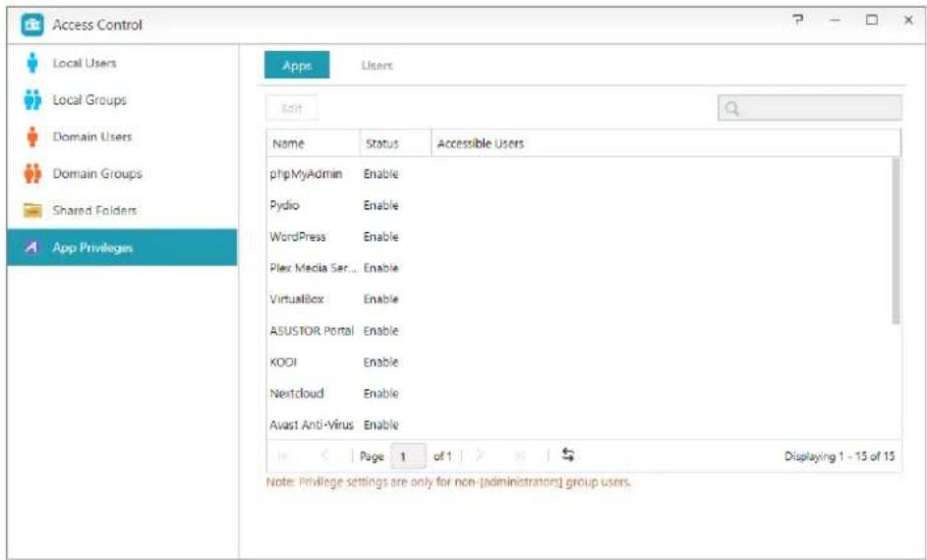Sort by Name column header
The width and height of the screenshot is (927, 560).
[x=314, y=143]
